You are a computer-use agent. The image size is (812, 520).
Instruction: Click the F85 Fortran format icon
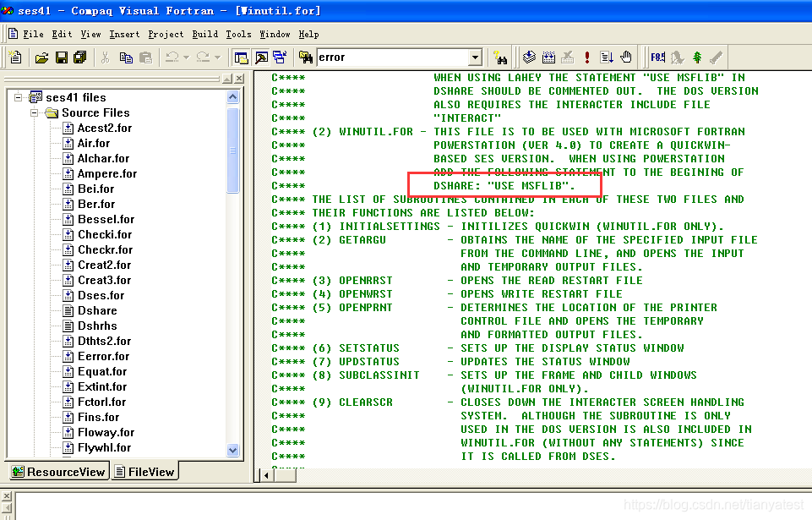(x=657, y=57)
